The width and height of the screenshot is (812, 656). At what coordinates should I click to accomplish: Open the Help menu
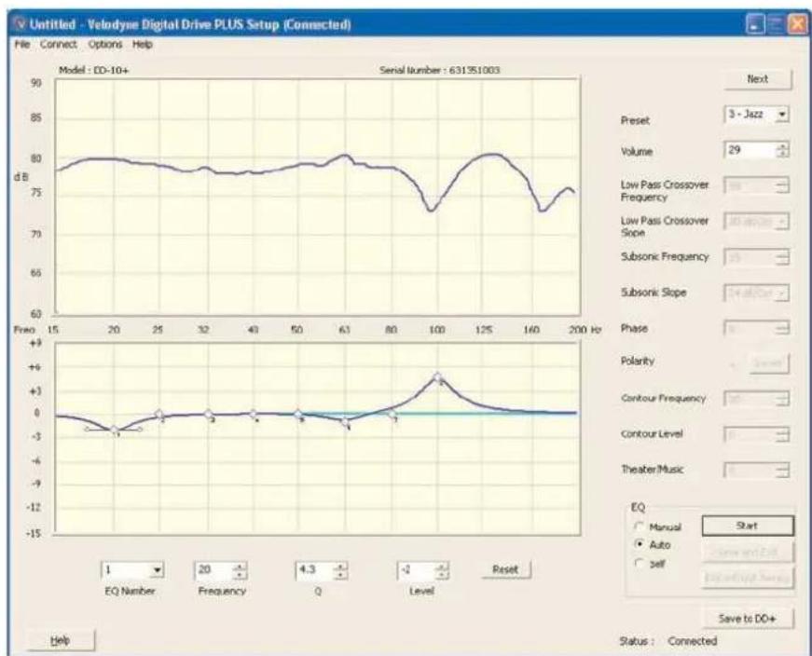pos(143,45)
